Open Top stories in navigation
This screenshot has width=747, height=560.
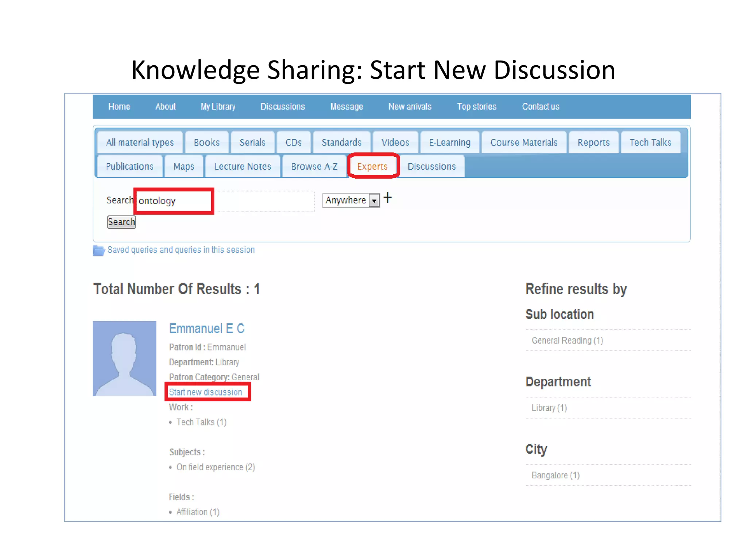coord(477,106)
